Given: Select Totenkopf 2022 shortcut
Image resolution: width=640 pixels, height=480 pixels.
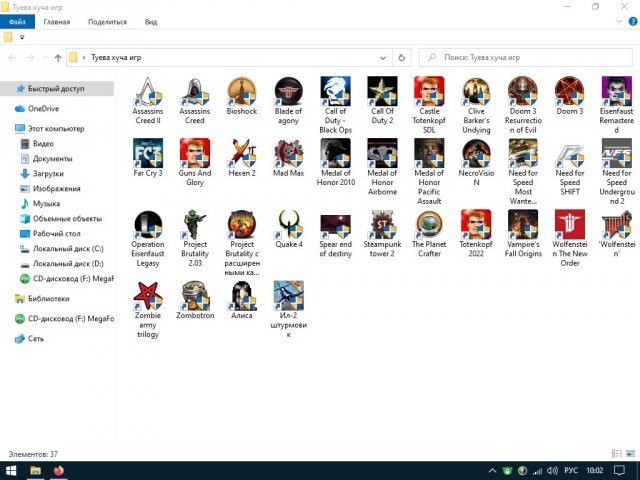Looking at the screenshot, I should pyautogui.click(x=476, y=234).
